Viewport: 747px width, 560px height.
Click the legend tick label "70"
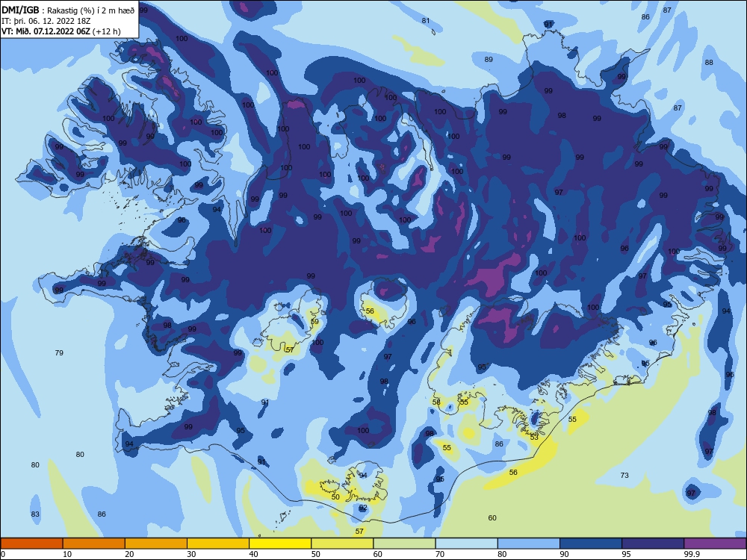click(x=440, y=554)
